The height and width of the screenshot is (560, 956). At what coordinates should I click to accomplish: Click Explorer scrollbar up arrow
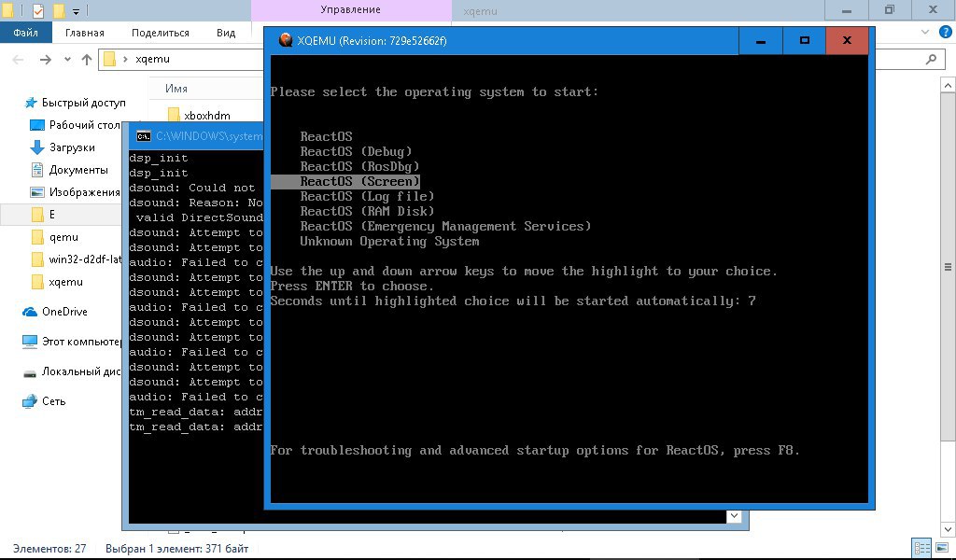tap(949, 86)
